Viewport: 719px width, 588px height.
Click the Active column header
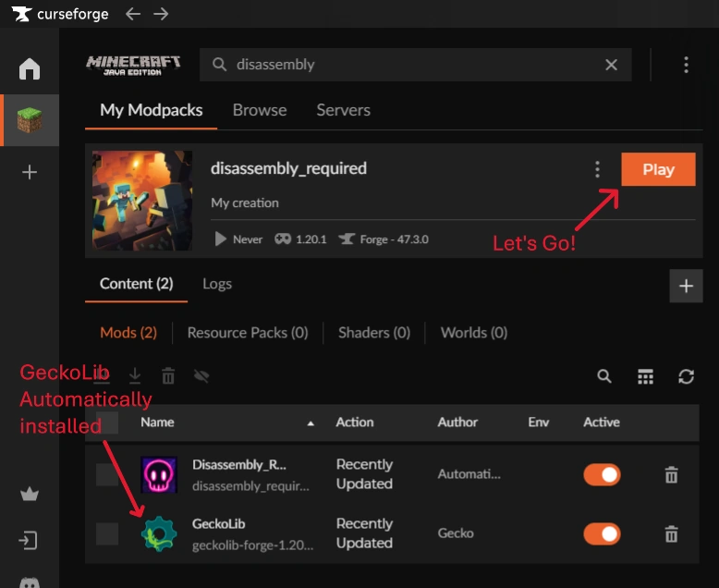pos(601,423)
